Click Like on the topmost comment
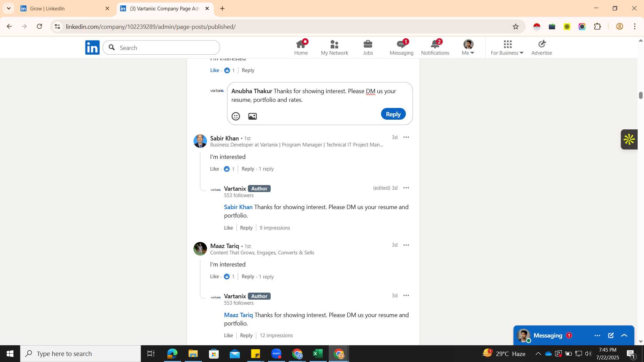 (214, 70)
